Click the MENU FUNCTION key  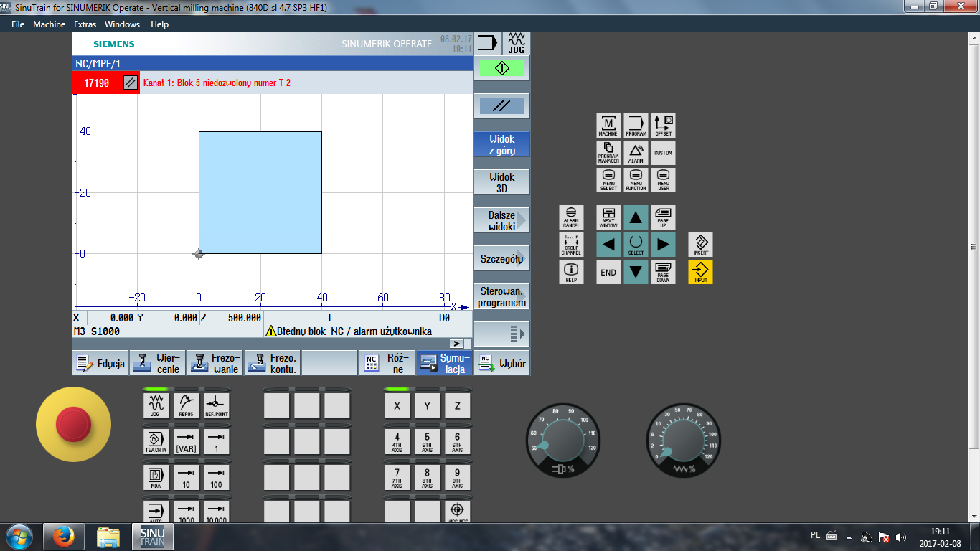click(636, 180)
